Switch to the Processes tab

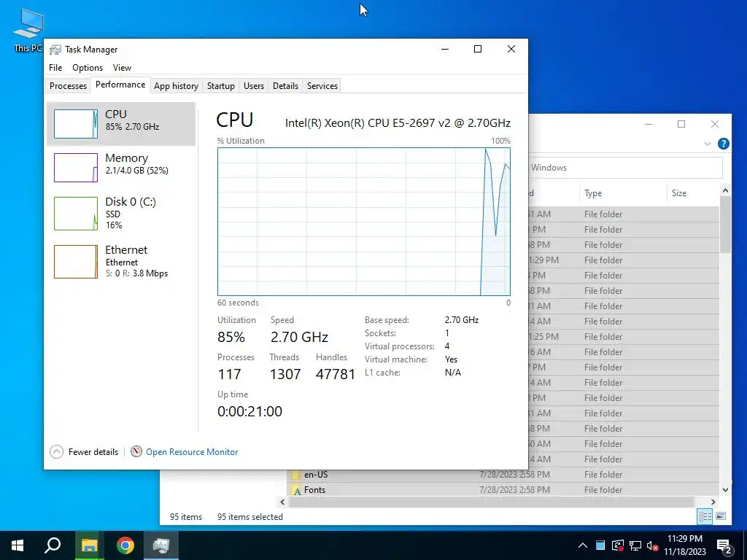[x=68, y=86]
